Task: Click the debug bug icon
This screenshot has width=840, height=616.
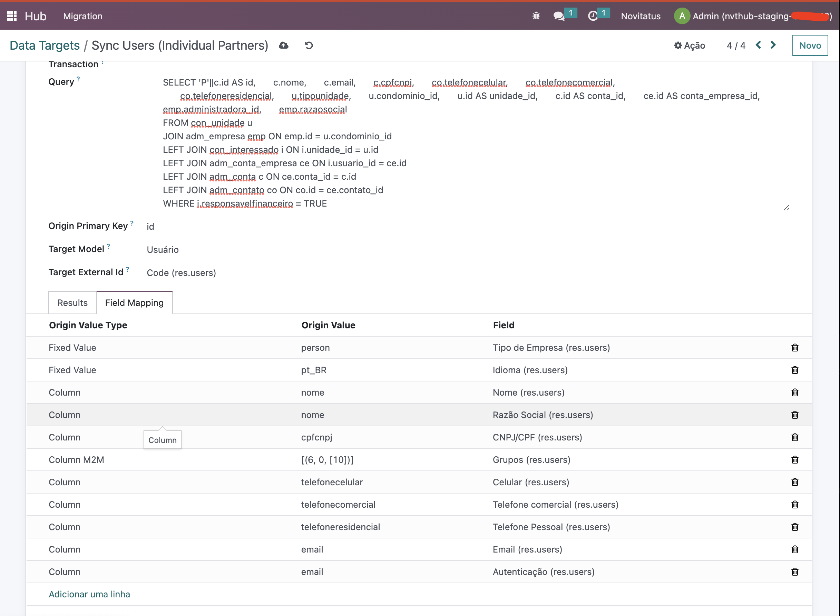Action: tap(536, 16)
